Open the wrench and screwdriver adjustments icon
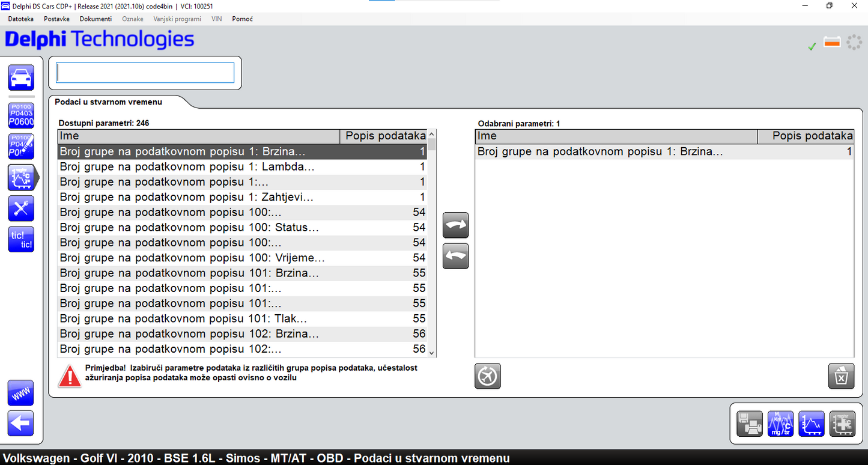 point(21,208)
